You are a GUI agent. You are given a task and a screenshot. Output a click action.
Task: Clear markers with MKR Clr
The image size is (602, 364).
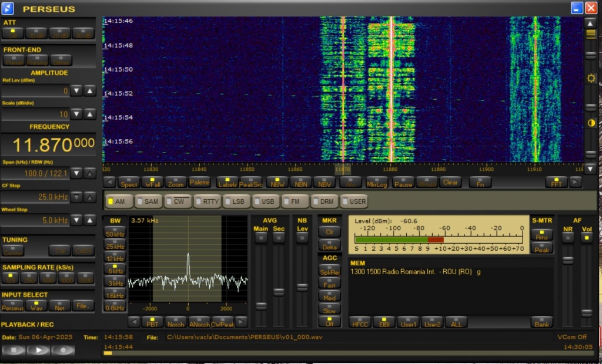coord(329,232)
